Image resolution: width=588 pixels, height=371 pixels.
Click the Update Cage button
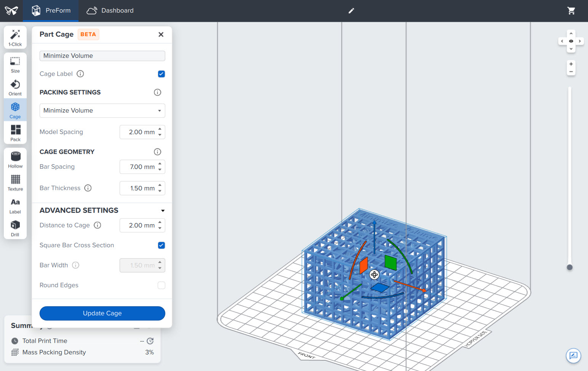(102, 313)
